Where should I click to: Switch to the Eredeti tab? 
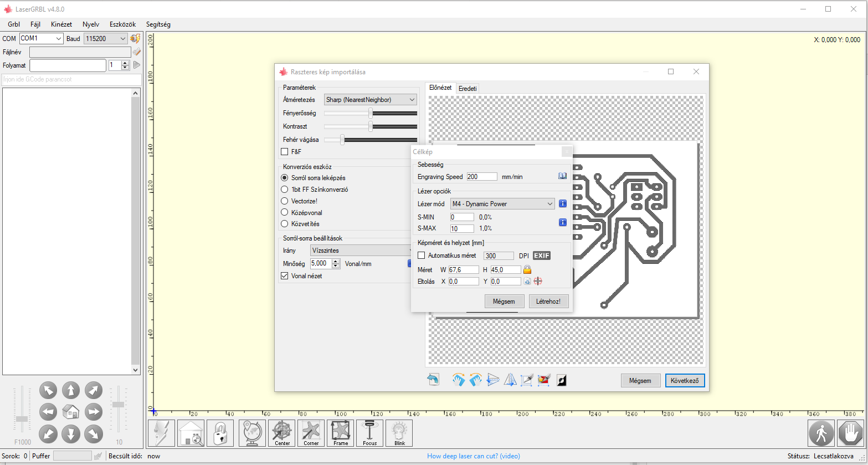pyautogui.click(x=468, y=89)
